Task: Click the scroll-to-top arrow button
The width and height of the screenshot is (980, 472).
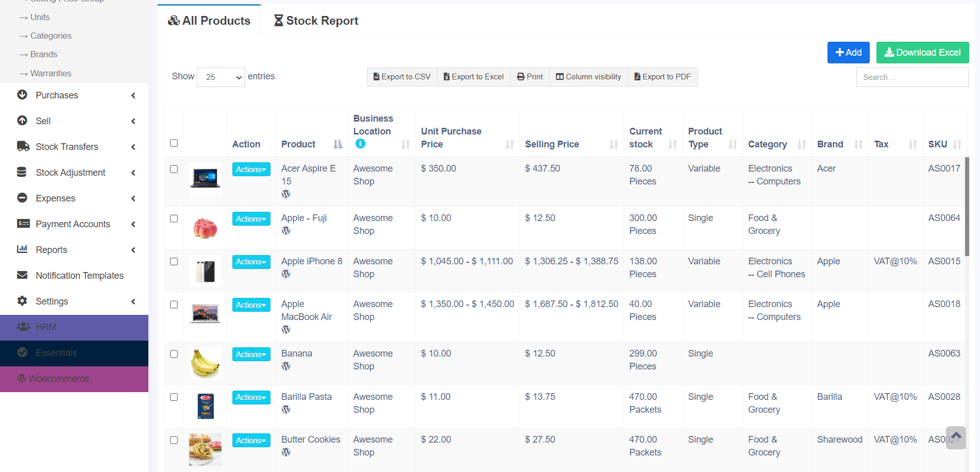Action: 956,437
